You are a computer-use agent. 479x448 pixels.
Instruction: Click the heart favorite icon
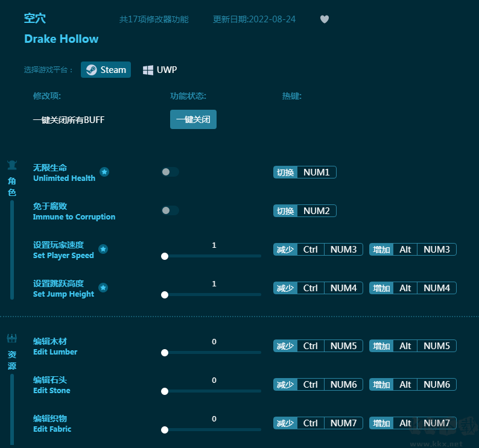(x=325, y=19)
